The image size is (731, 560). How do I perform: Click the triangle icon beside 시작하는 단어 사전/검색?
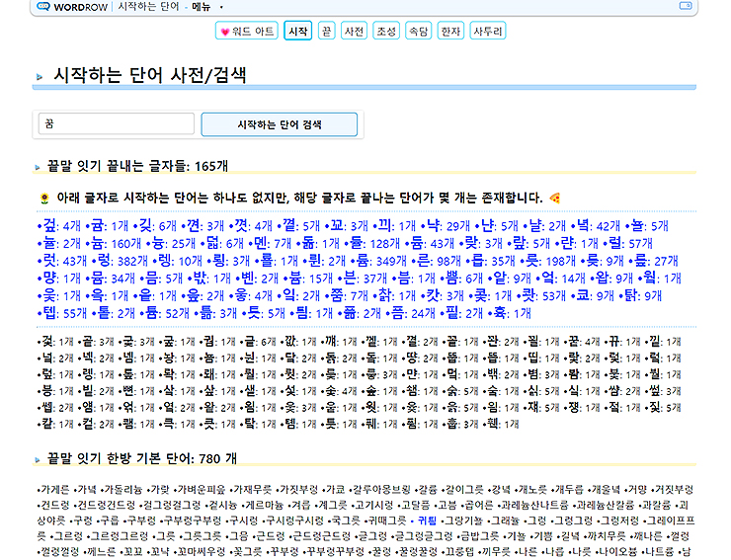(x=40, y=76)
